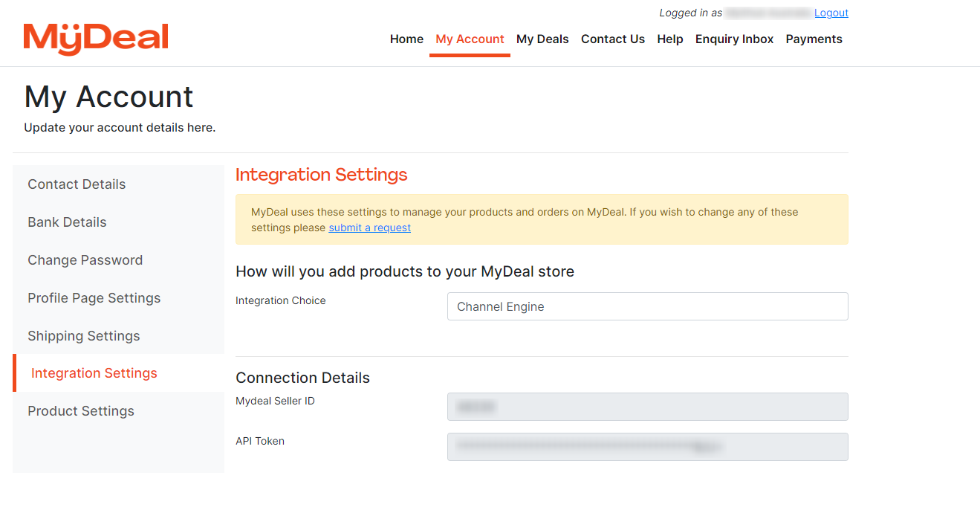Image resolution: width=980 pixels, height=516 pixels.
Task: Open Product Settings in the sidebar
Action: 118,411
